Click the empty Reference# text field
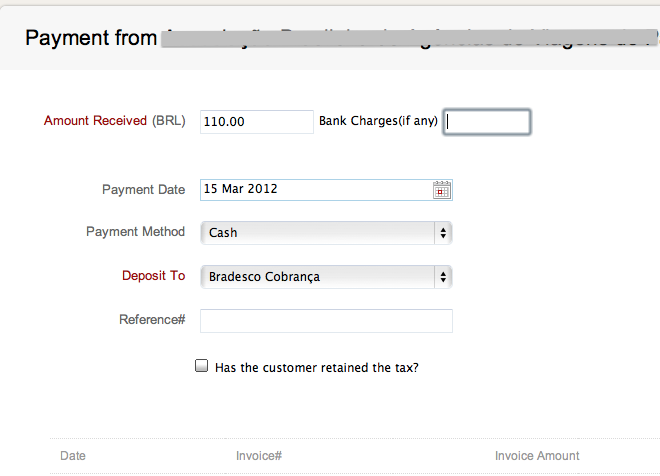660x476 pixels. pos(326,321)
